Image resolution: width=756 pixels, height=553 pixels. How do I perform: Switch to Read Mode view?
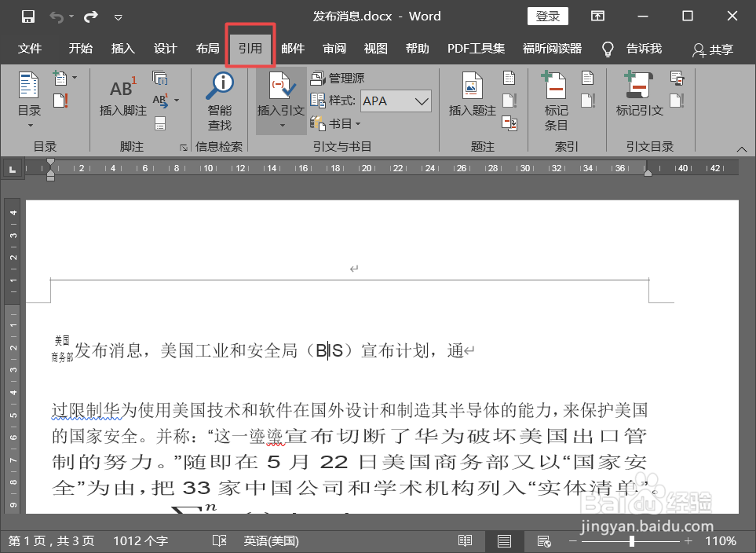point(466,541)
